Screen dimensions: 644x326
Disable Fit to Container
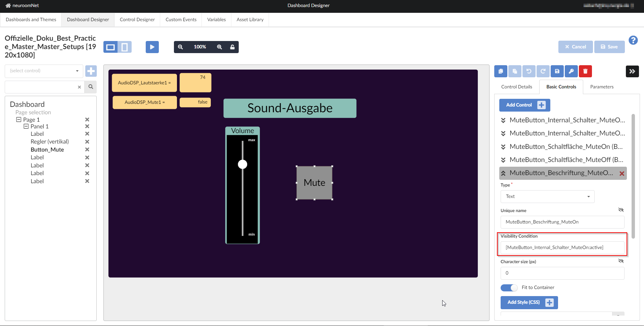(x=509, y=288)
